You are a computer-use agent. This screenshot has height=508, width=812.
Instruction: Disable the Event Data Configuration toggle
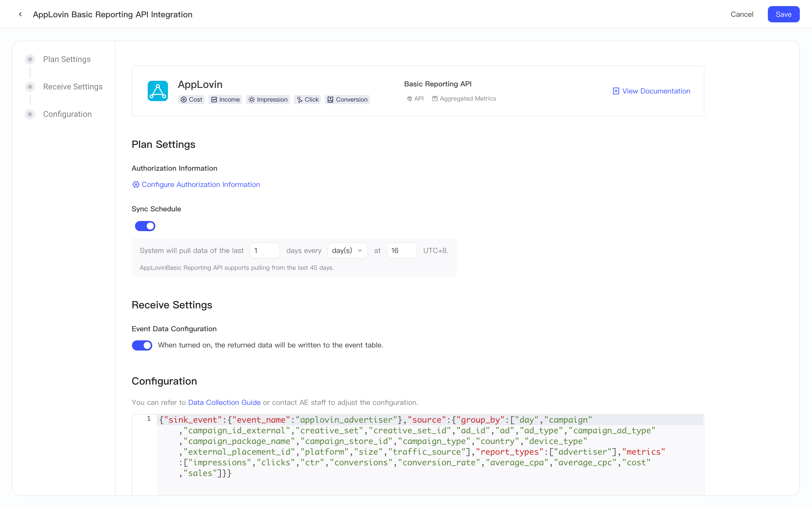[142, 345]
